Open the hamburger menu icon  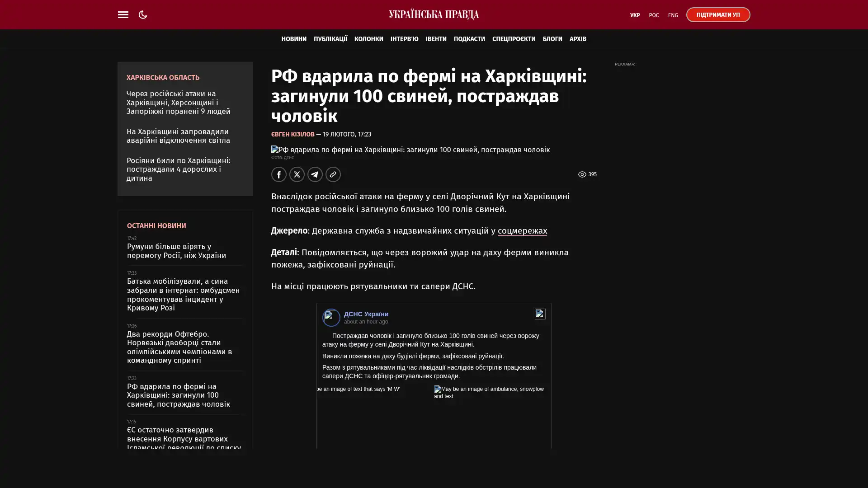pos(123,15)
